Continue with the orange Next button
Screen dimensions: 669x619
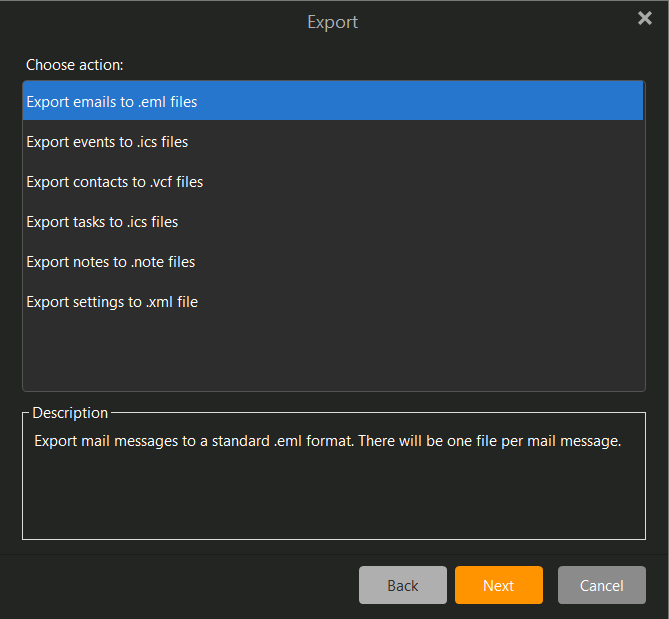pos(499,585)
